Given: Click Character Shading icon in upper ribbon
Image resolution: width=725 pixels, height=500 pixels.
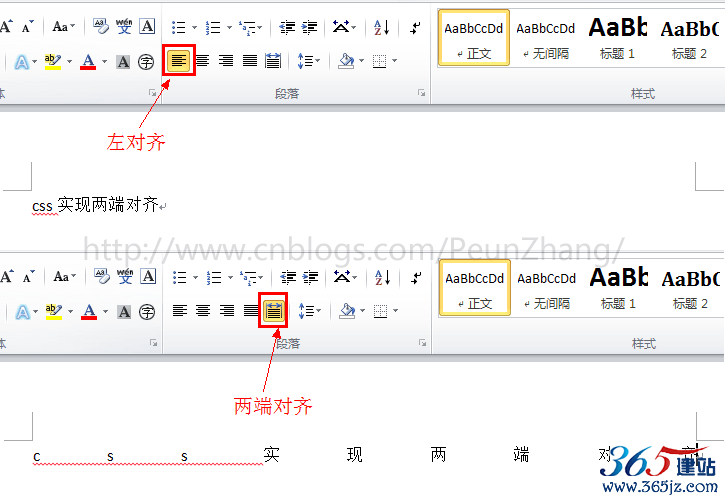Looking at the screenshot, I should (123, 62).
